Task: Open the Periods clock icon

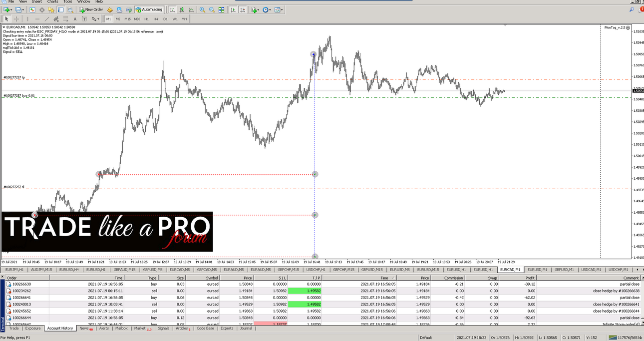Action: [266, 9]
